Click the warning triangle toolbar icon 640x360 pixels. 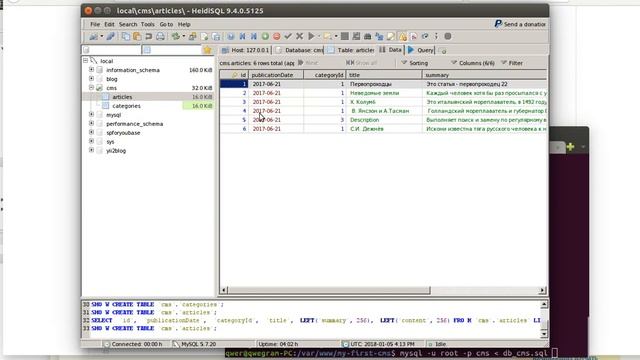[x=403, y=37]
